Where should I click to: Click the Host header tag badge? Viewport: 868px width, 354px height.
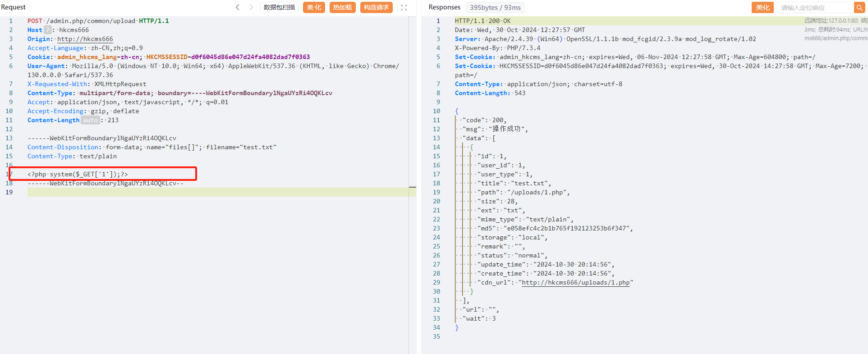coord(47,30)
